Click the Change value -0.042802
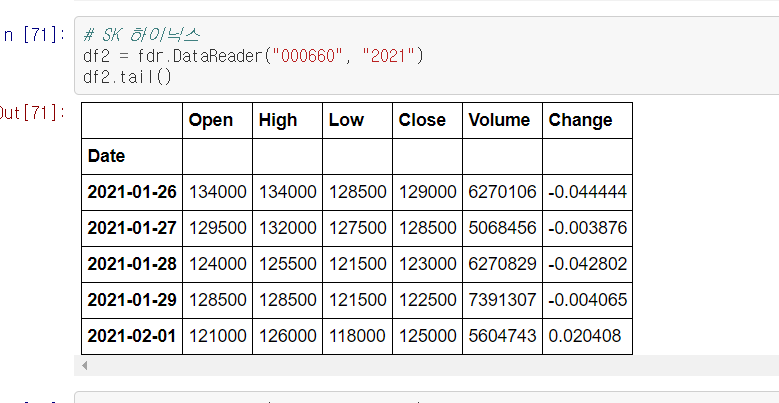Viewport: 779px width, 403px height. [x=588, y=263]
